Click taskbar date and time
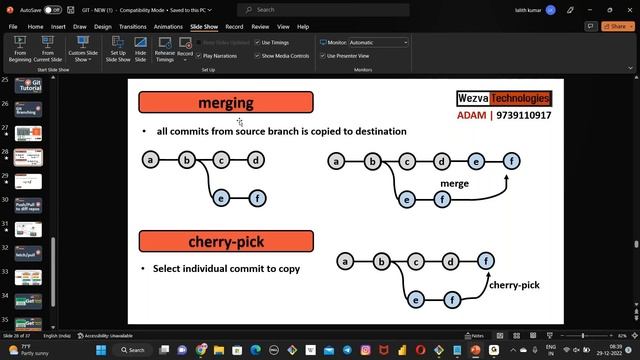The width and height of the screenshot is (640, 360). pyautogui.click(x=609, y=350)
